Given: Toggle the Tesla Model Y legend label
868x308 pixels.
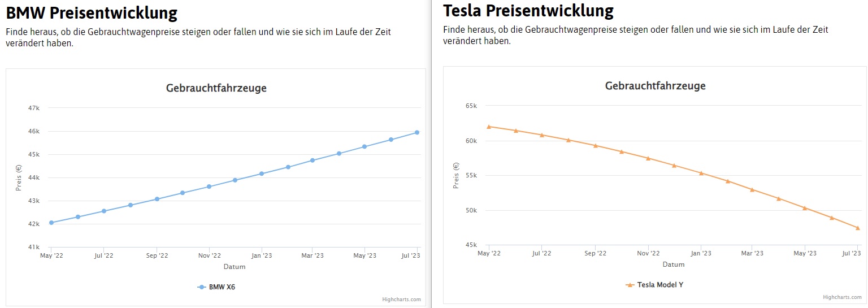Looking at the screenshot, I should 660,285.
